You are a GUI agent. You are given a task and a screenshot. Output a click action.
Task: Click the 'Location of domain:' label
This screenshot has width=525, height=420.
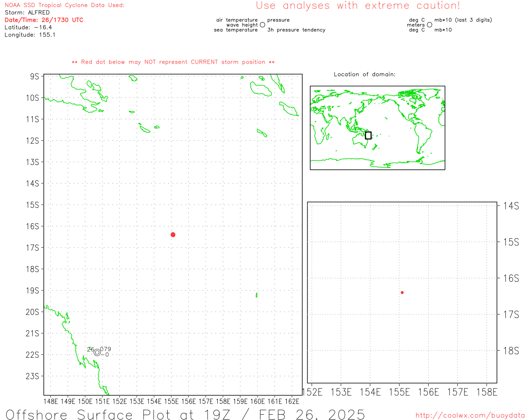(365, 75)
